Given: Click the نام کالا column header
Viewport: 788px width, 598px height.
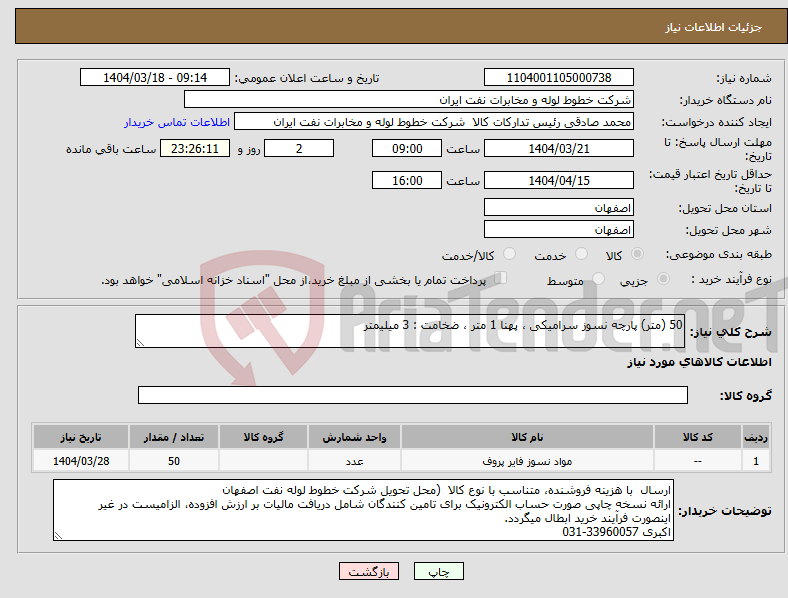Looking at the screenshot, I should 527,437.
